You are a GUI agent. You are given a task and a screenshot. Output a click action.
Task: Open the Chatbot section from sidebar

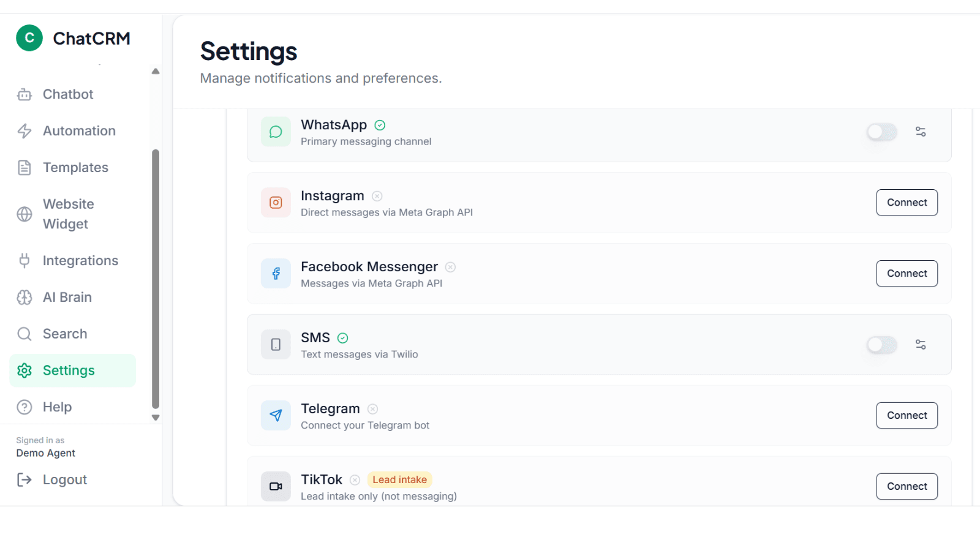(67, 94)
